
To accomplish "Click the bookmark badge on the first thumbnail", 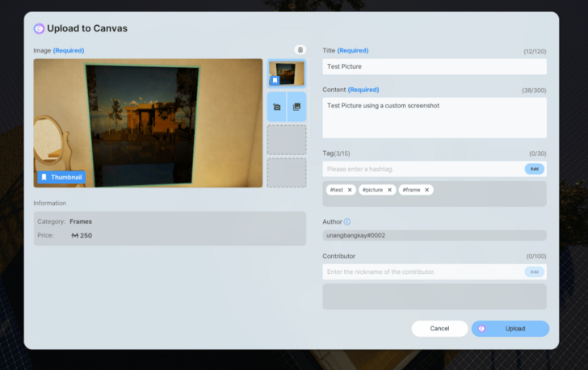I will 275,81.
